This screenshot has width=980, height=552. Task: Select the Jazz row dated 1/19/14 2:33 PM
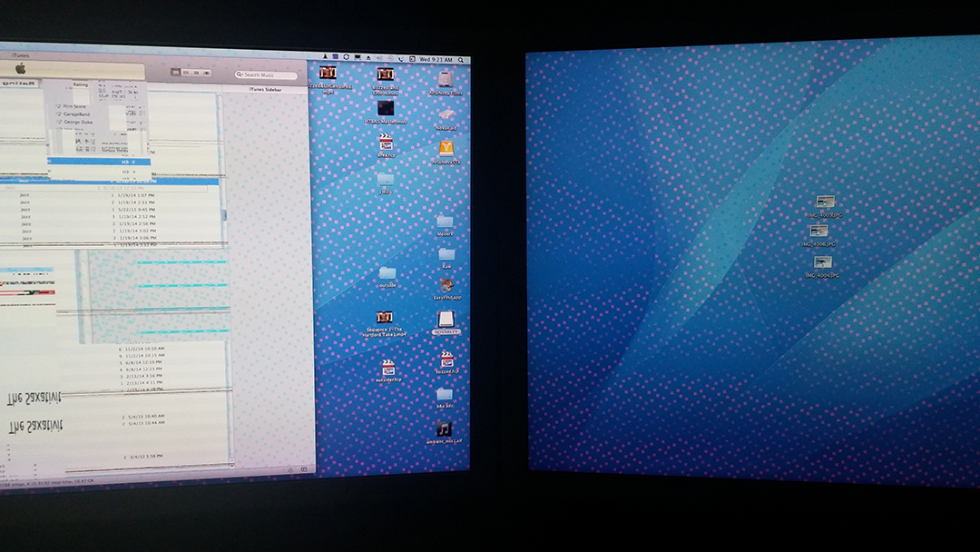pos(111,202)
